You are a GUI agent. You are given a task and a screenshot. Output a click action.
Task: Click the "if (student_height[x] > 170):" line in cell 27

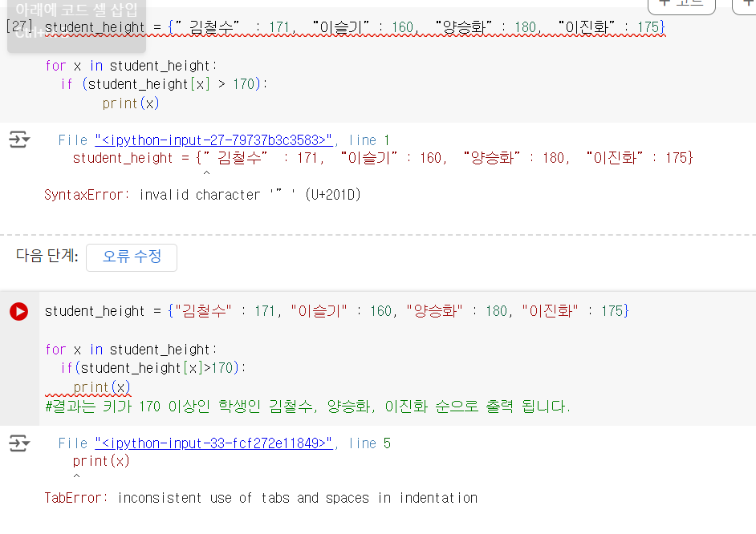click(x=164, y=84)
